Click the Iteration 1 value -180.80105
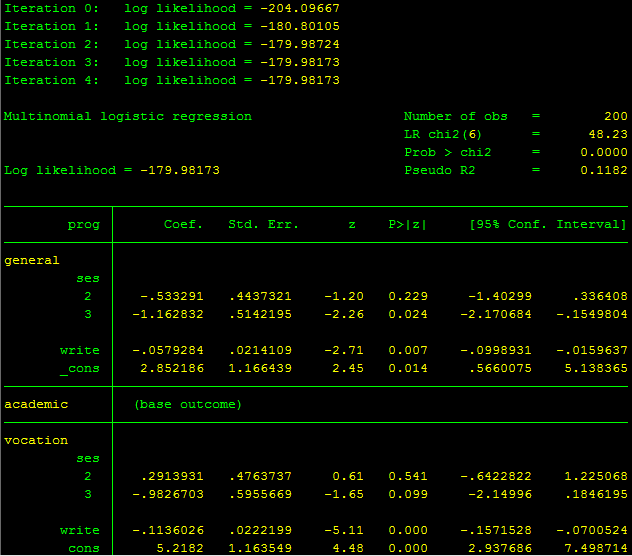 coord(300,26)
